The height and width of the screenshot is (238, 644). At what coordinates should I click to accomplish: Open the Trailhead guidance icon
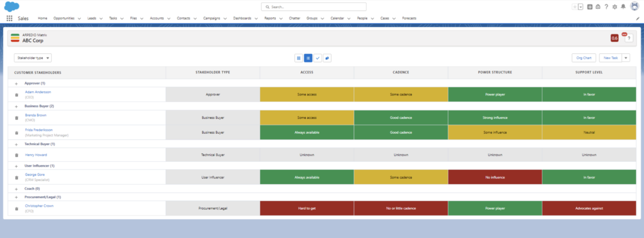coord(598,7)
